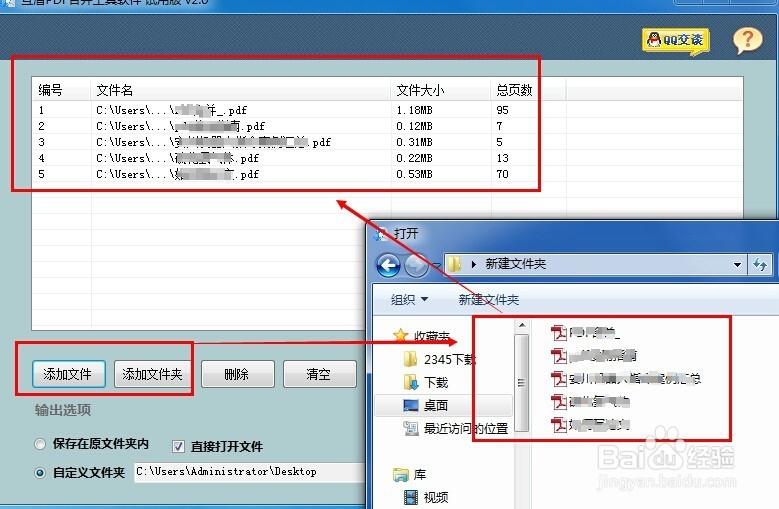Toggle the 直接打开文件 checkbox

178,446
